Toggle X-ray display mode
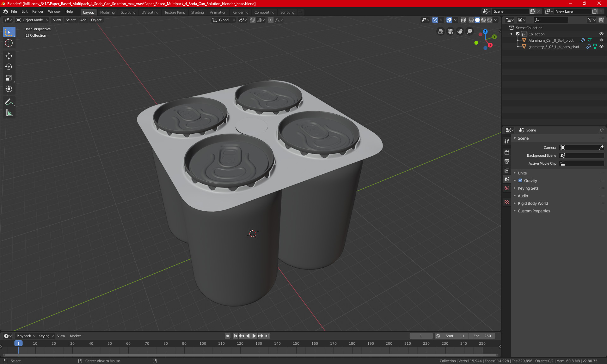 (x=463, y=20)
